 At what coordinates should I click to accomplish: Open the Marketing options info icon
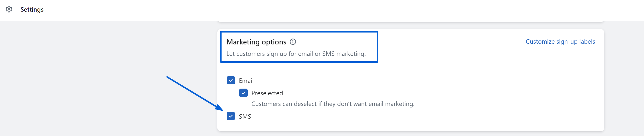tap(293, 42)
